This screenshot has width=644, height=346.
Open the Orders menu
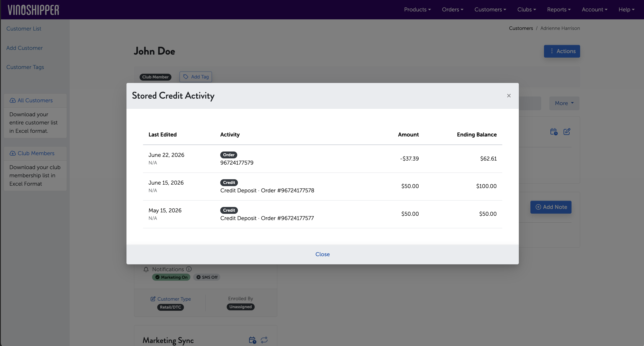(x=453, y=9)
